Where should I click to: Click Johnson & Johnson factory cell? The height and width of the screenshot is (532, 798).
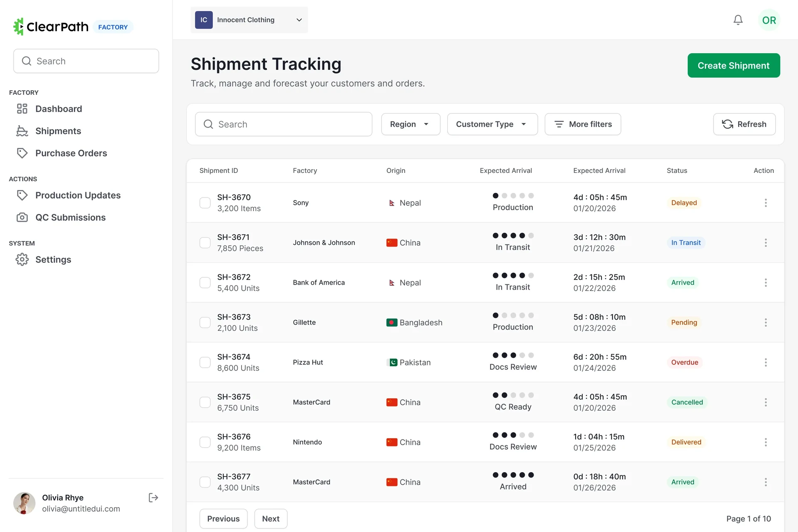(324, 243)
